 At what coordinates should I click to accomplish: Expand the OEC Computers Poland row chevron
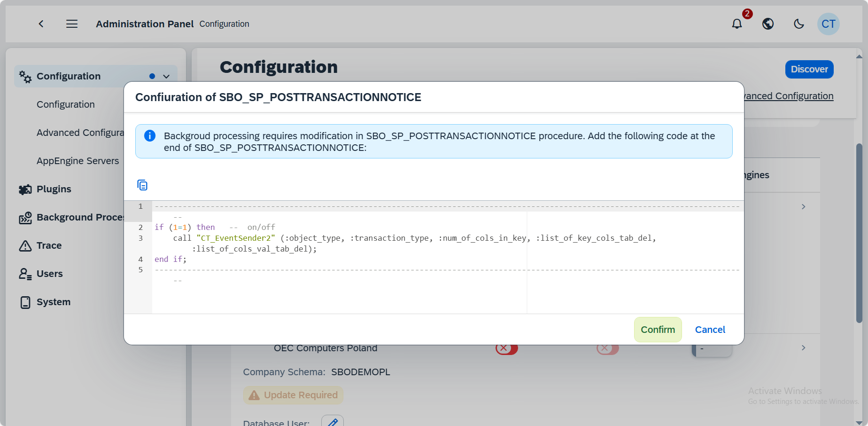803,348
